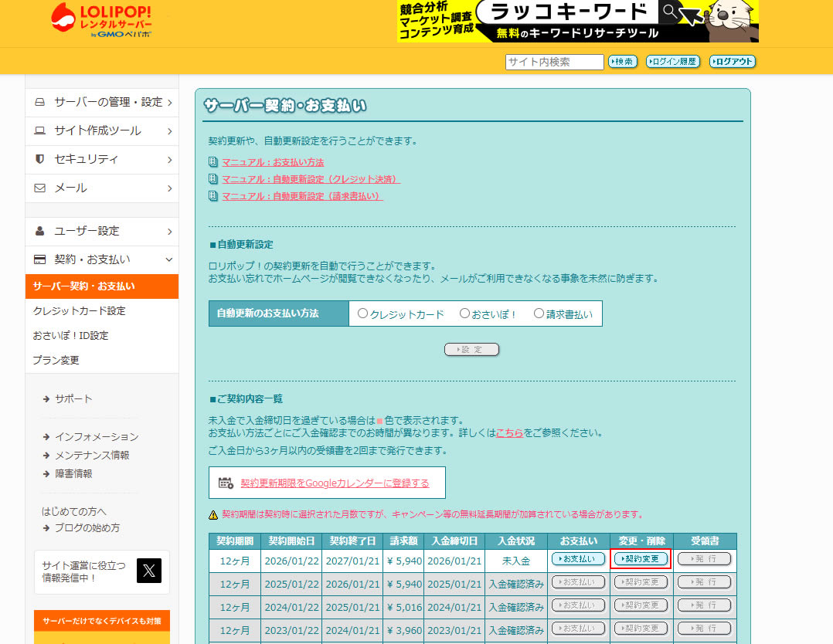Click the highlighted 契約変更 button for 2026/01/22 contract
Image resolution: width=833 pixels, height=644 pixels.
coord(641,558)
